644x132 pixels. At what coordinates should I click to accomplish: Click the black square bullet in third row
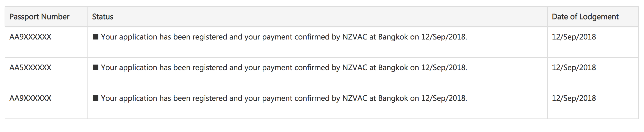click(96, 98)
